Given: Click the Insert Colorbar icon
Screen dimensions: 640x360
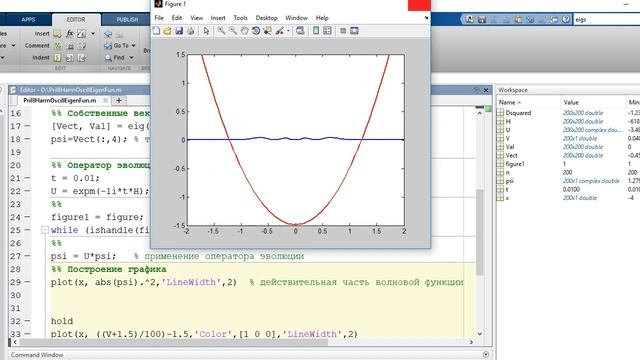Looking at the screenshot, I should click(x=316, y=31).
